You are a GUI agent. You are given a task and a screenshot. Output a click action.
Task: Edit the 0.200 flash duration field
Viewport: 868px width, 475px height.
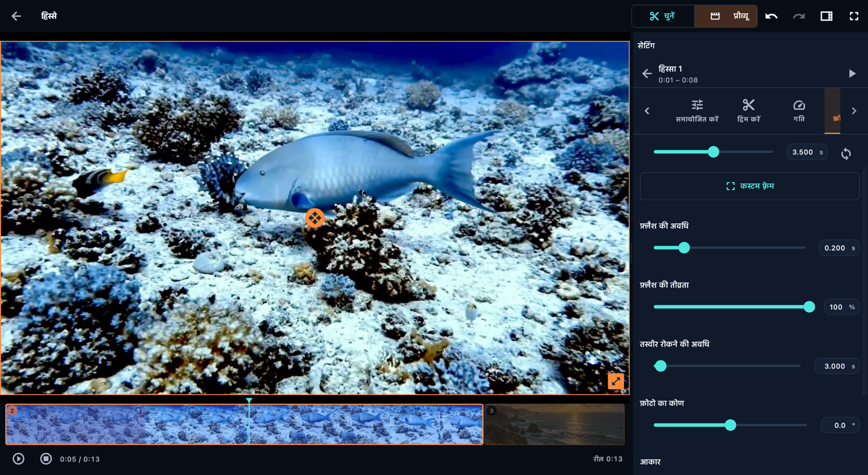(x=839, y=248)
